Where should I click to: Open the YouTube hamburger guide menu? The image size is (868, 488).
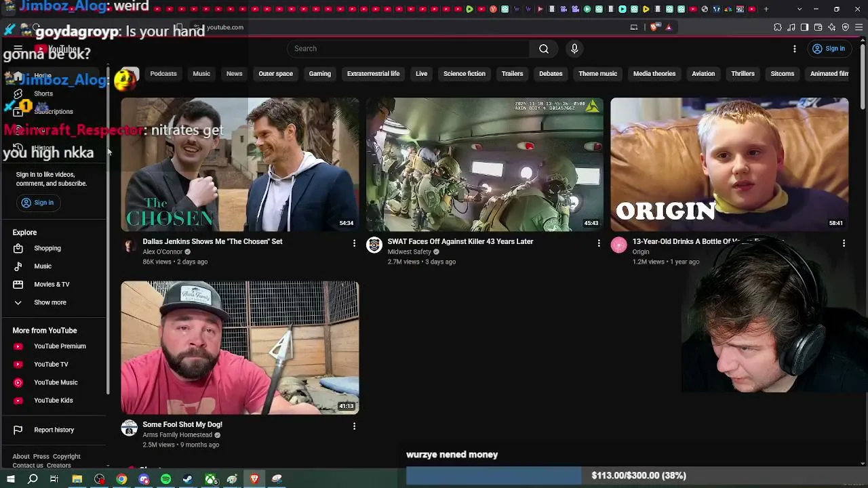tap(18, 49)
